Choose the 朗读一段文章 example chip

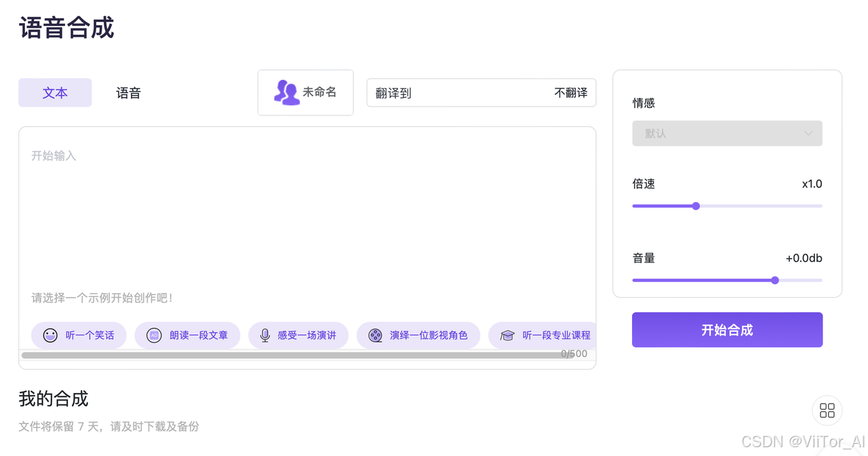tap(187, 335)
